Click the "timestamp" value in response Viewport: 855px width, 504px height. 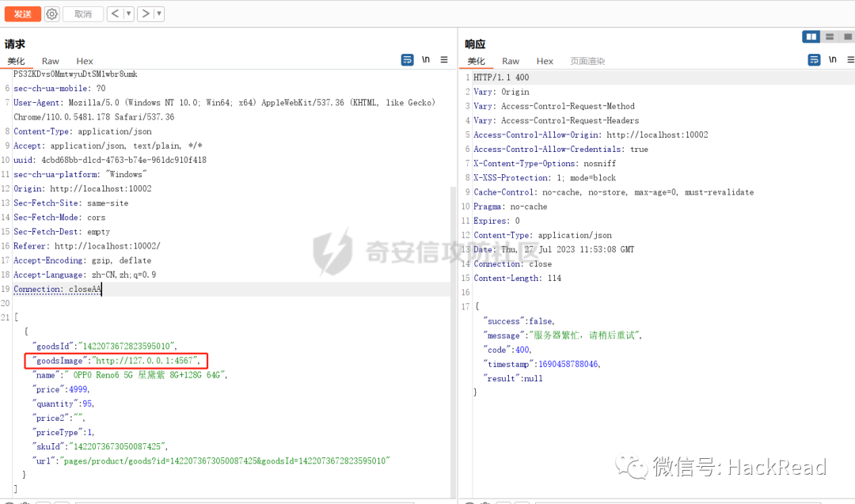tap(568, 364)
